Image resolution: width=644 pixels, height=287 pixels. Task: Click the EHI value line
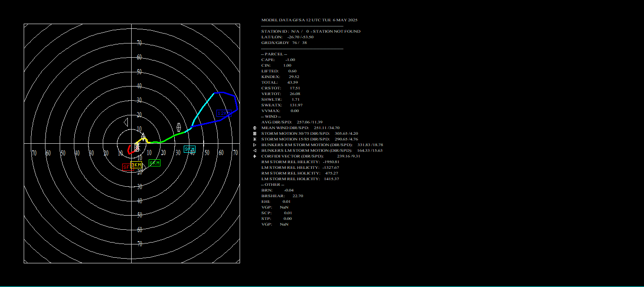[x=276, y=201]
